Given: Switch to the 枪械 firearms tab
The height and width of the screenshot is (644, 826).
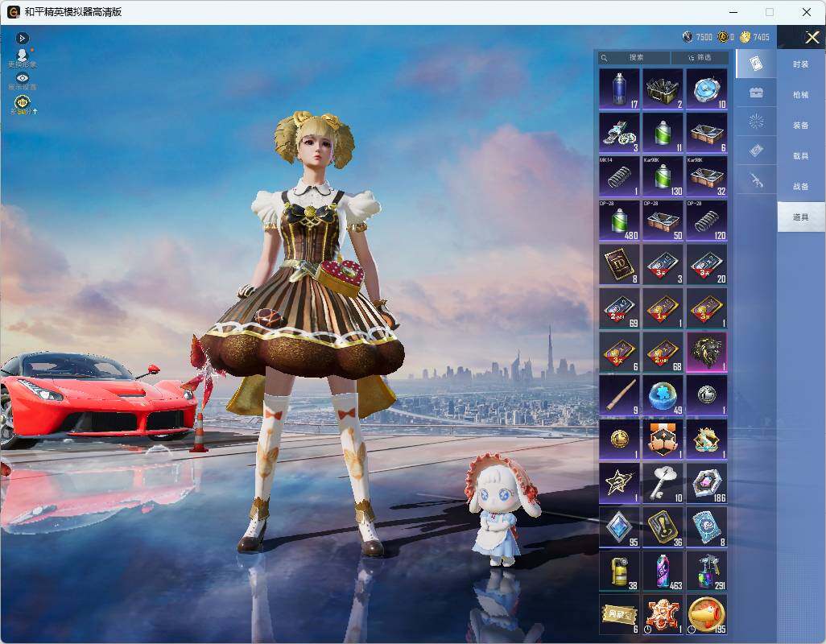Looking at the screenshot, I should click(801, 95).
